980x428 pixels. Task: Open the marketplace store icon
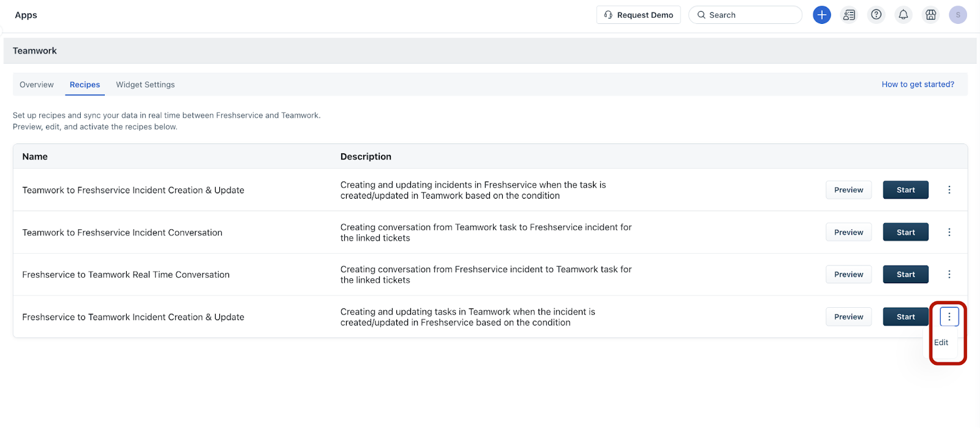(930, 15)
